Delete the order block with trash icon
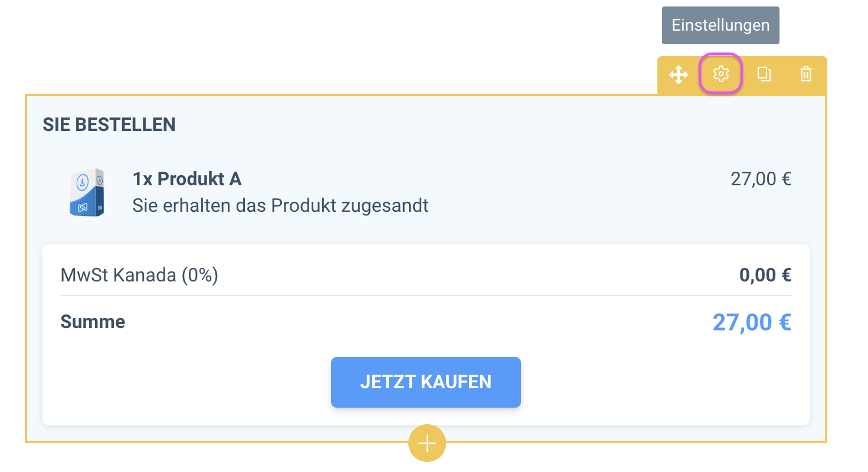This screenshot has width=868, height=472. 806,74
